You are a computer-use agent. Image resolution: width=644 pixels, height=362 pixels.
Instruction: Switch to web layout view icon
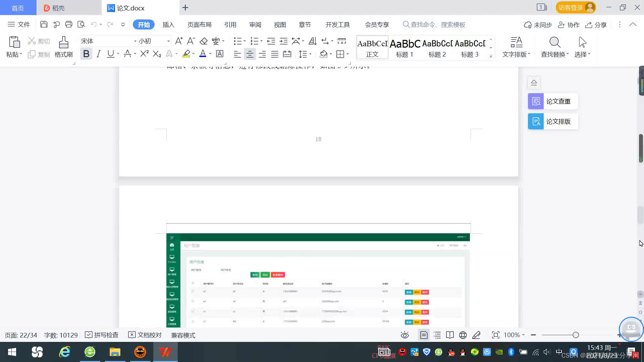click(x=463, y=335)
